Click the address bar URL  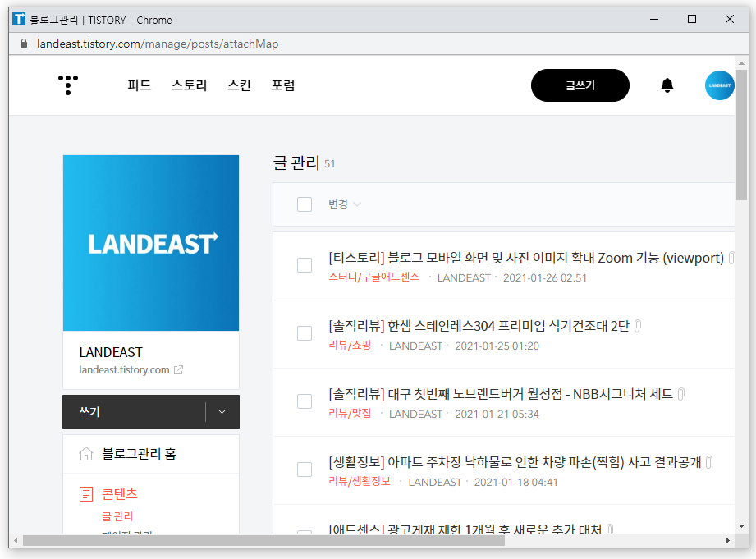[x=158, y=44]
